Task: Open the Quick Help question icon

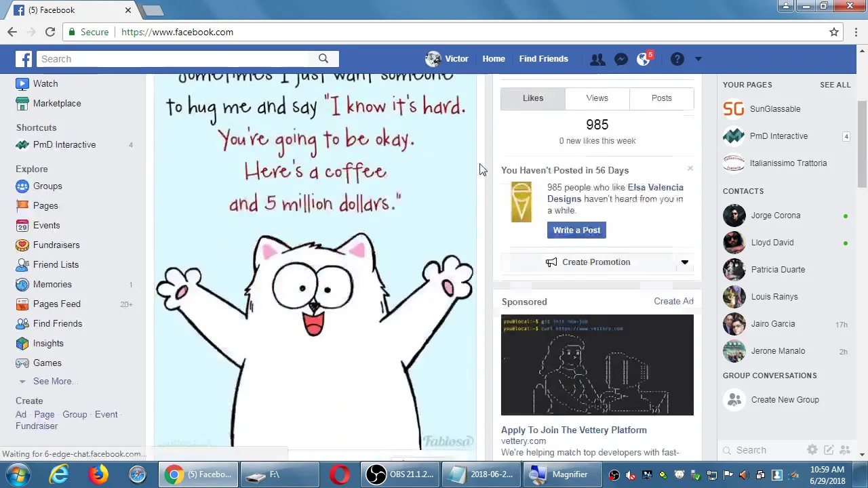Action: click(677, 59)
